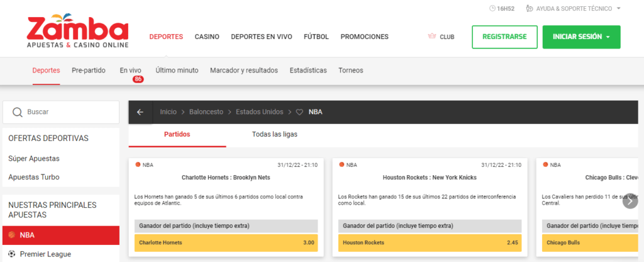Select Houston Rockets odds 2.45
644x262 pixels.
click(430, 242)
